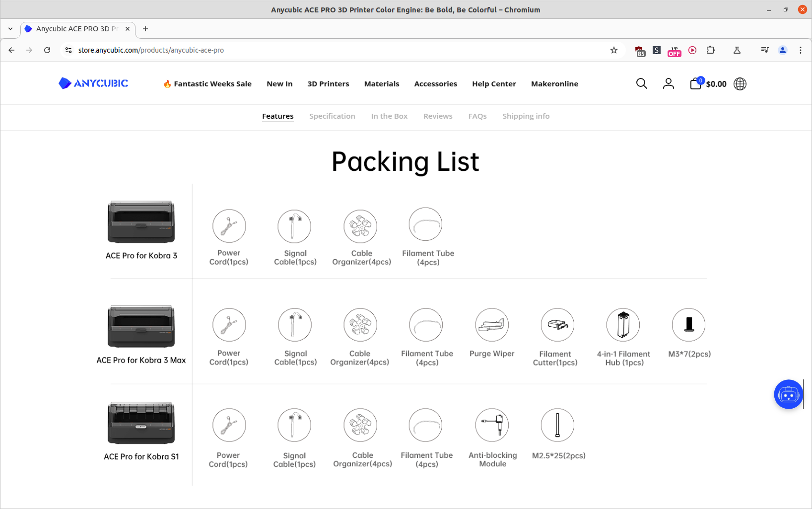Click the $0.00 cart total
812x509 pixels.
coord(716,84)
